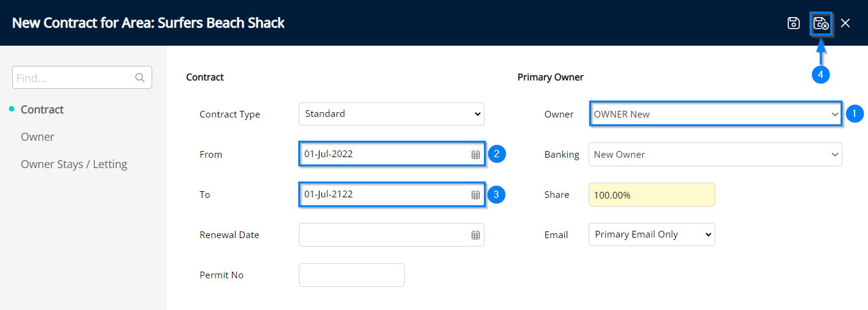Switch to the Owner section in sidebar
Screen dimensions: 868x310
38,137
